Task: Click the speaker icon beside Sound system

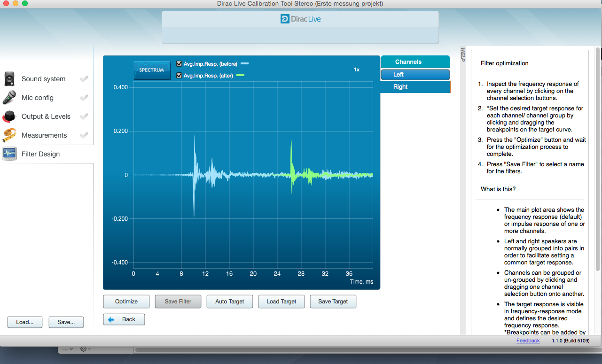Action: click(x=9, y=79)
